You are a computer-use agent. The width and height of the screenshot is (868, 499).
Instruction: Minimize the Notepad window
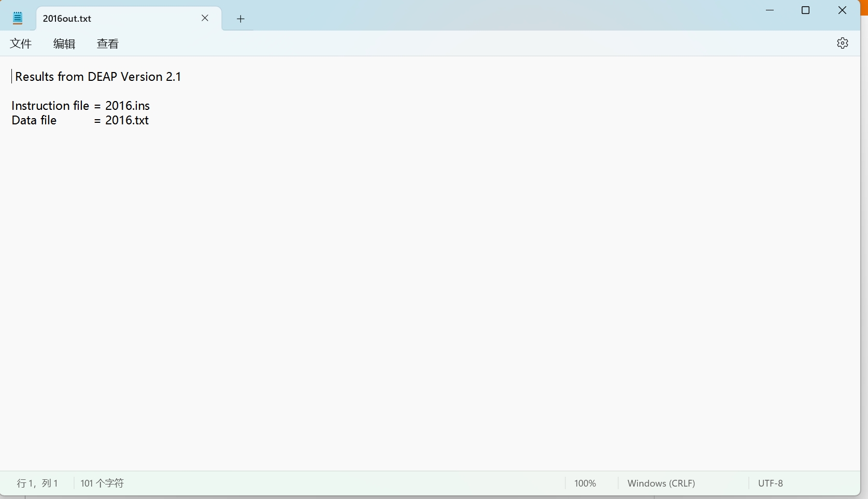(x=770, y=10)
